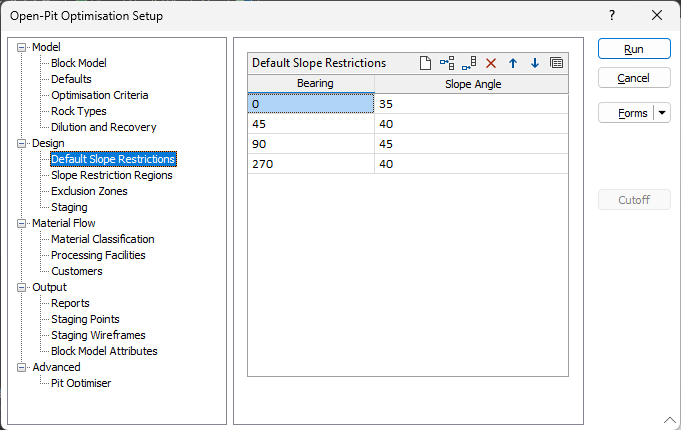Click the Bearing column header
This screenshot has width=682, height=430.
312,84
